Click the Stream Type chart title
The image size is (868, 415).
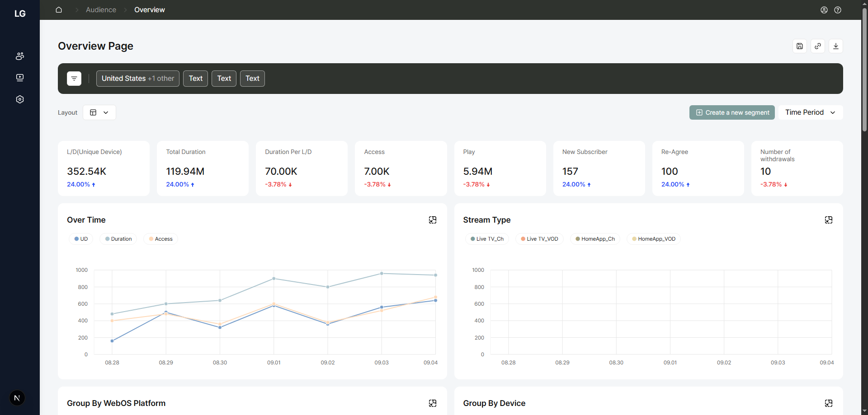pyautogui.click(x=487, y=220)
